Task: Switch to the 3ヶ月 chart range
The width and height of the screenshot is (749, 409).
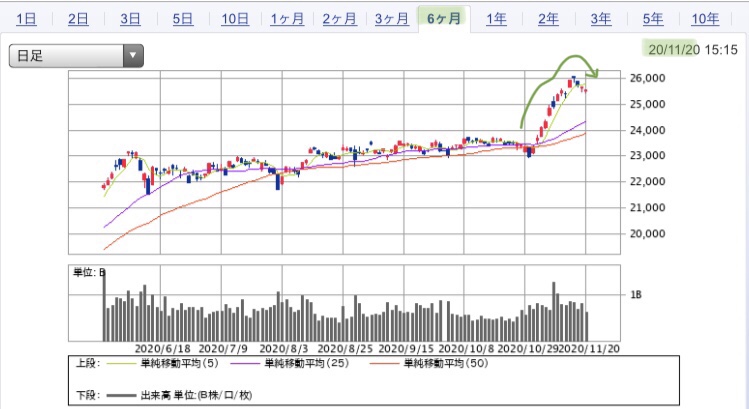Action: point(392,19)
